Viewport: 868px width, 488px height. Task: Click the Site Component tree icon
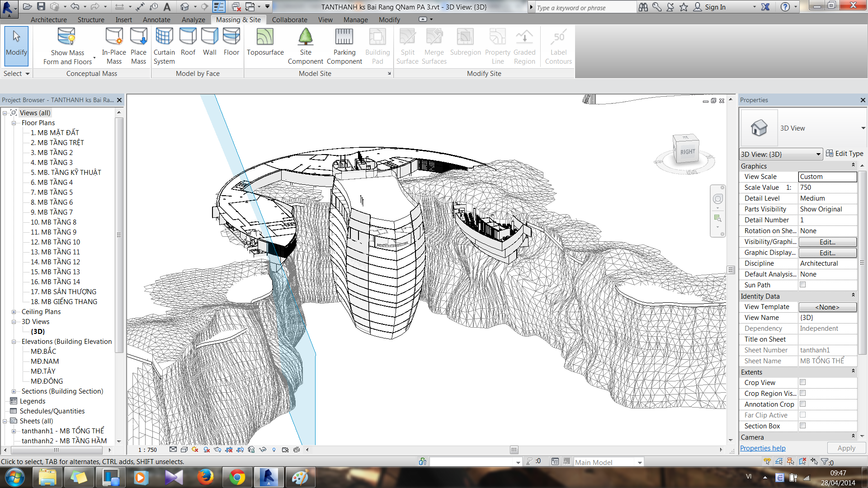tap(306, 37)
